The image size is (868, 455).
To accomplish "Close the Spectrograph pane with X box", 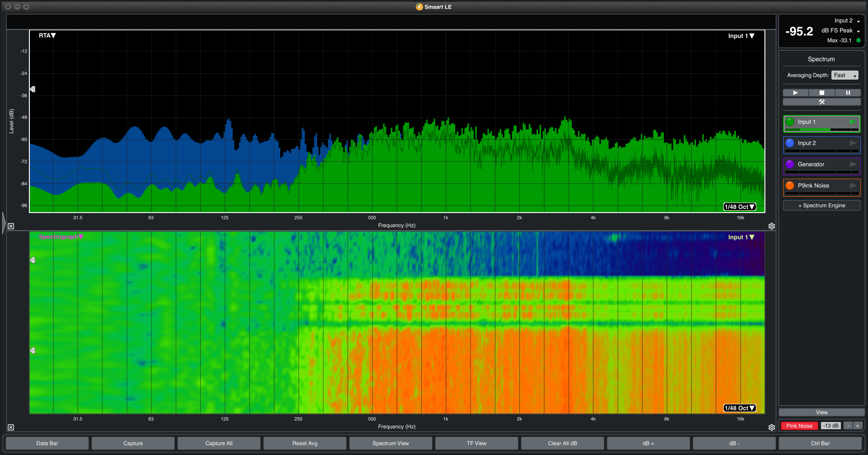I will [x=11, y=427].
